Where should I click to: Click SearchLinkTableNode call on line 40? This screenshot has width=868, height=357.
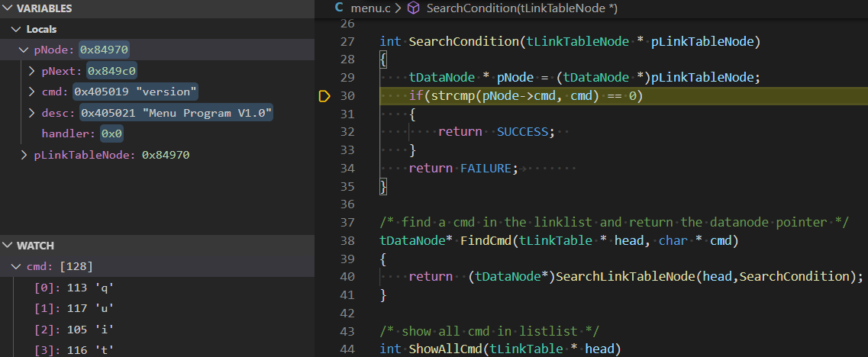(624, 277)
